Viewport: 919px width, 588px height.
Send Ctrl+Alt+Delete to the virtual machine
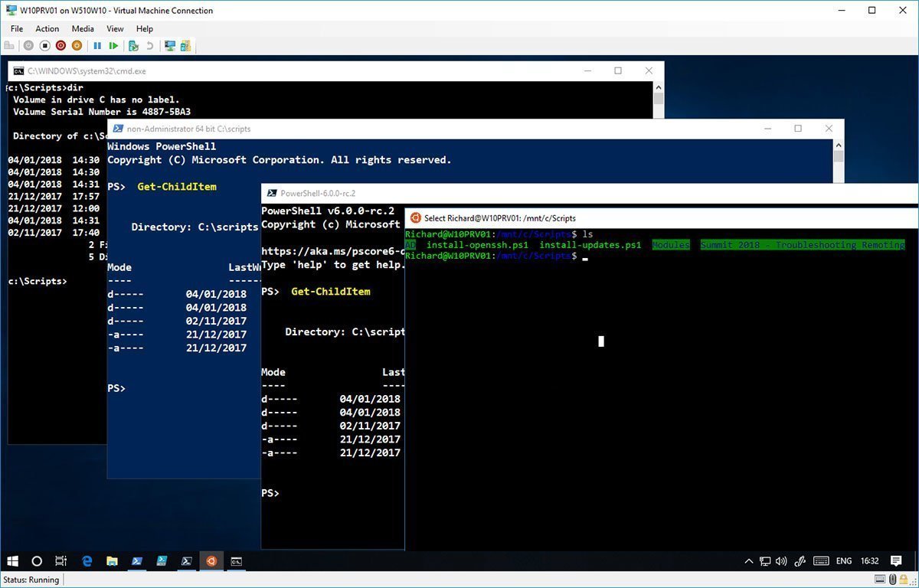pyautogui.click(x=9, y=45)
